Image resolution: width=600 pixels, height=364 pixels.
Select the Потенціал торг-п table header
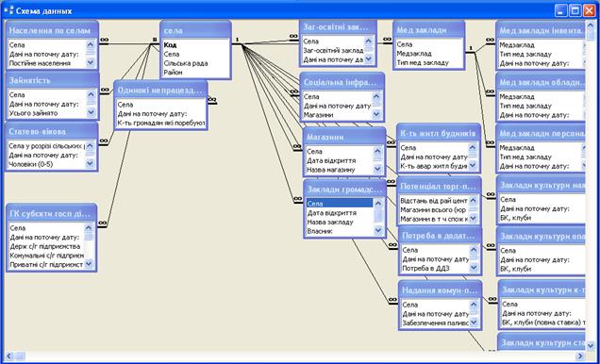click(439, 187)
